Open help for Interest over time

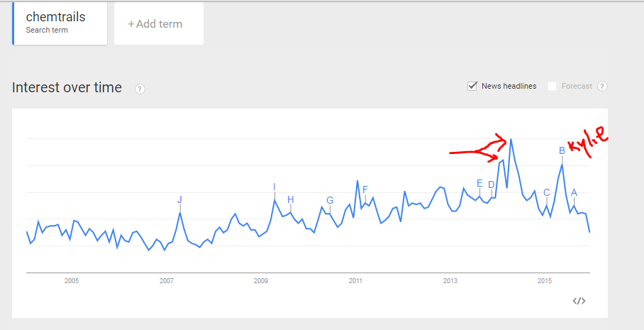pyautogui.click(x=140, y=89)
